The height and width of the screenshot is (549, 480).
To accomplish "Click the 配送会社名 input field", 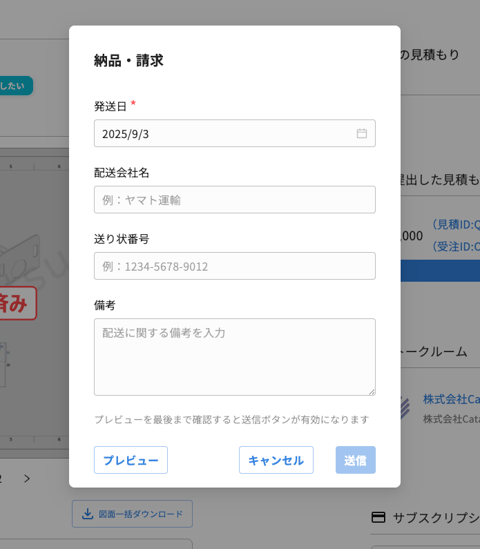I will click(235, 200).
